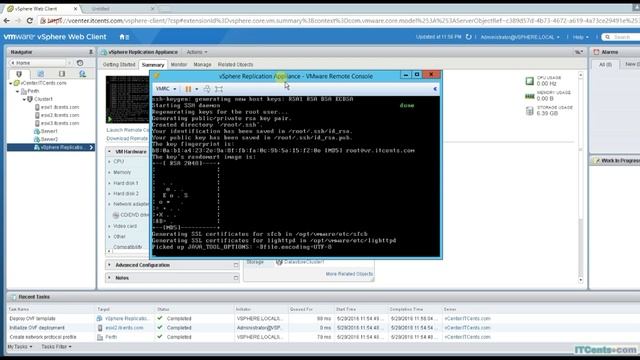Viewport: 640px width, 360px height.
Task: Switch to the vSphere Web Client browser tab
Action: (x=40, y=9)
